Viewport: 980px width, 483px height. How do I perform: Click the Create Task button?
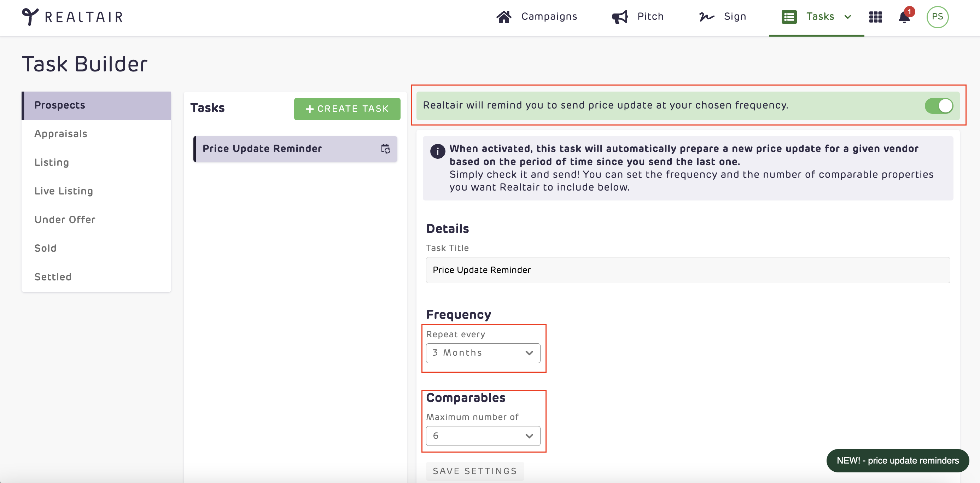click(346, 109)
